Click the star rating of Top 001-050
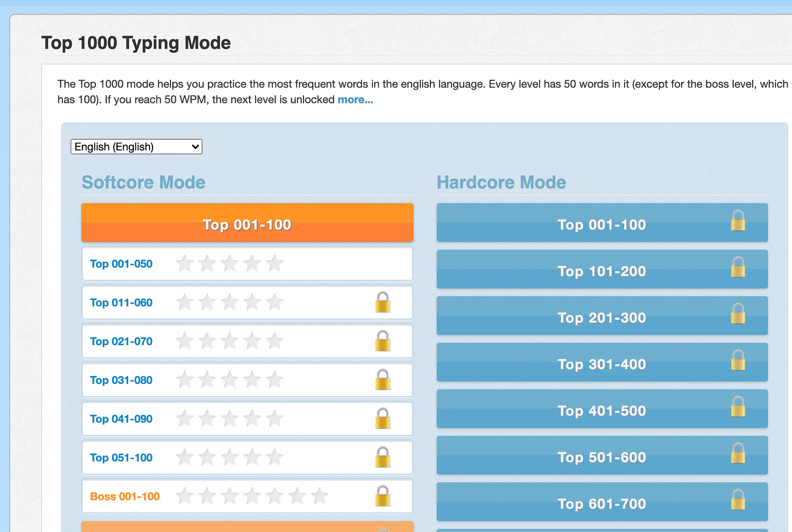The height and width of the screenshot is (532, 792). (x=230, y=263)
